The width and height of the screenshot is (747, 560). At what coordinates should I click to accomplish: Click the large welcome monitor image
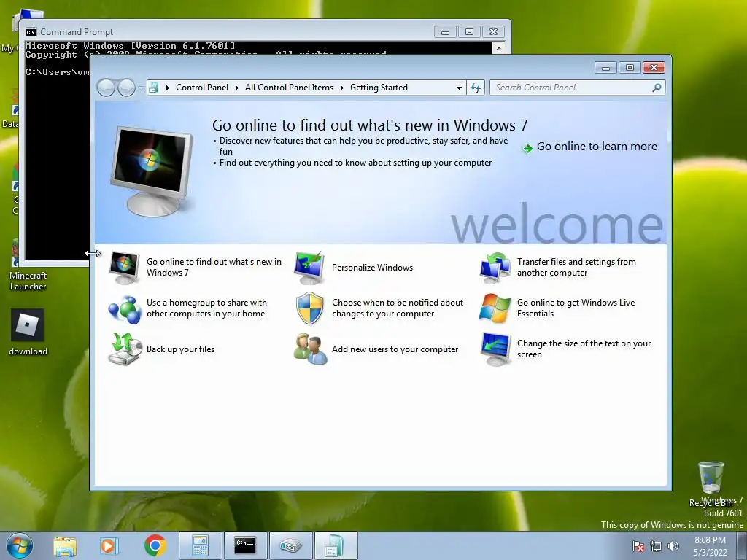coord(152,171)
